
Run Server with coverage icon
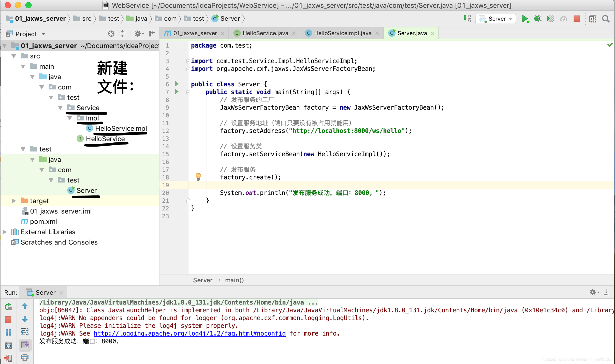click(x=551, y=19)
